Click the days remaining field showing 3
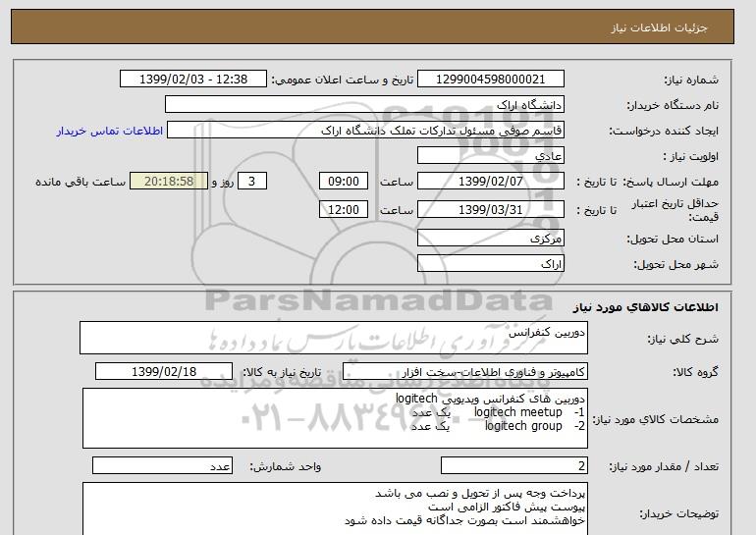 click(251, 182)
